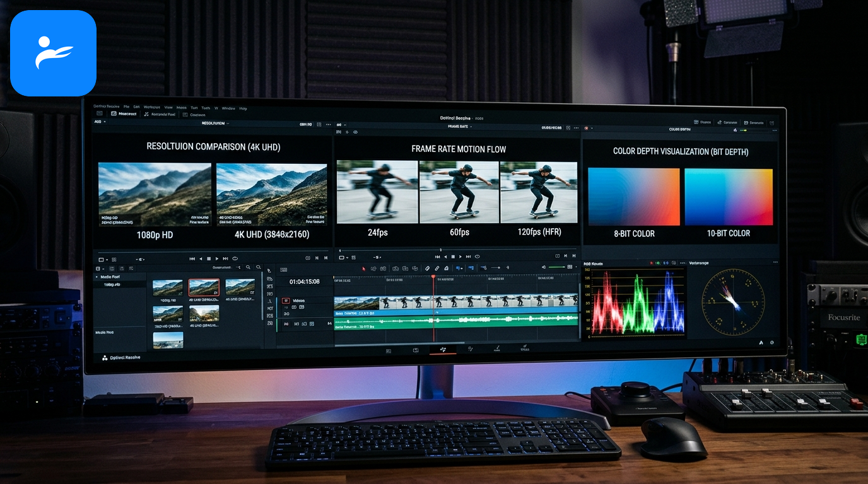This screenshot has height=484, width=868.
Task: Select the red-outlined clip thumbnail in the media pool
Action: pyautogui.click(x=204, y=287)
